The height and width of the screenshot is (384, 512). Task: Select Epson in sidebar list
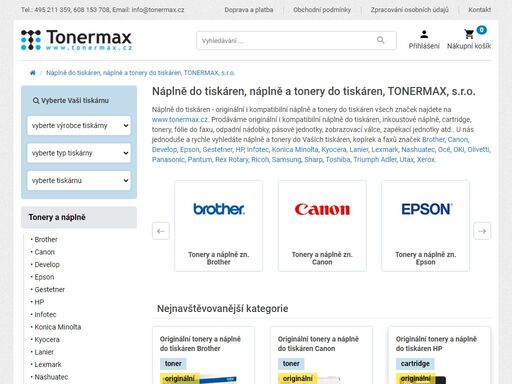[44, 277]
